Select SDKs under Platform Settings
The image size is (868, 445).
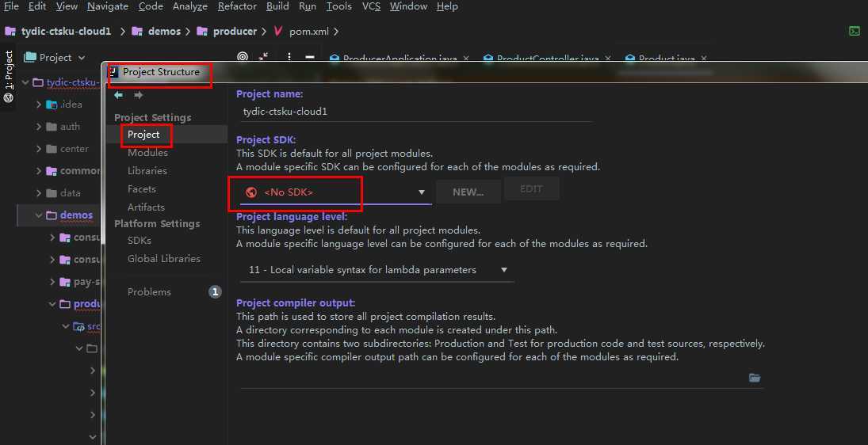coord(140,241)
